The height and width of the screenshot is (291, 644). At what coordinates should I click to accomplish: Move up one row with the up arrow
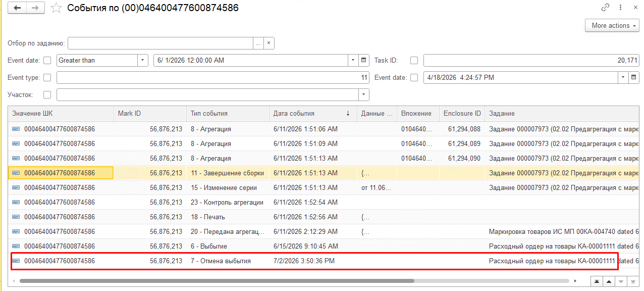pos(609,281)
